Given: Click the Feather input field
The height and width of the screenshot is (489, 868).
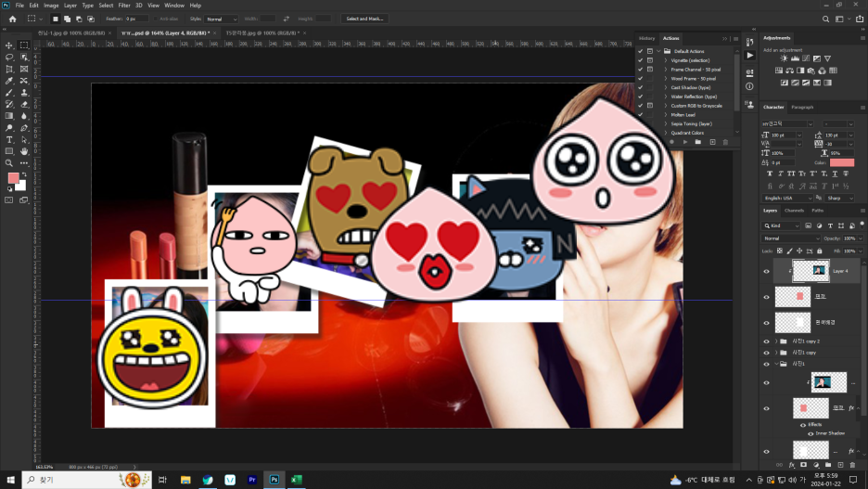Looking at the screenshot, I should pos(136,19).
